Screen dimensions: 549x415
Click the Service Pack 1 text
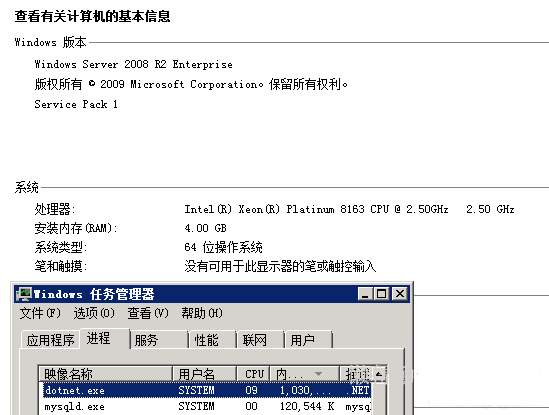point(76,104)
